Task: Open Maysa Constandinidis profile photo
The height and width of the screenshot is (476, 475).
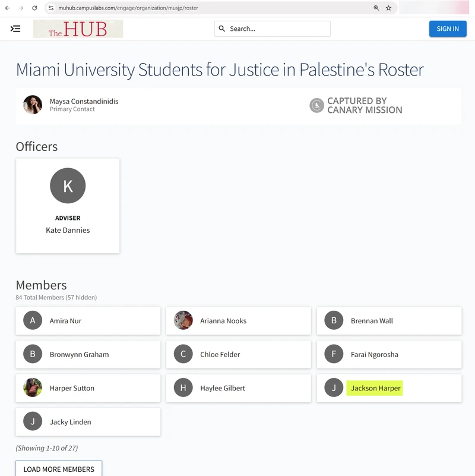Action: tap(33, 105)
